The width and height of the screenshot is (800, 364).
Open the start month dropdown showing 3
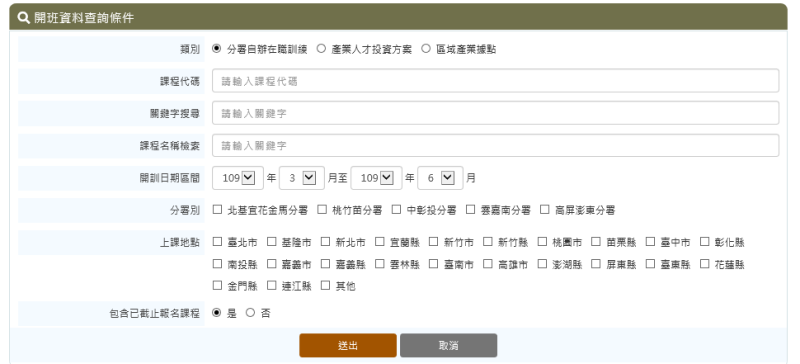(x=302, y=178)
